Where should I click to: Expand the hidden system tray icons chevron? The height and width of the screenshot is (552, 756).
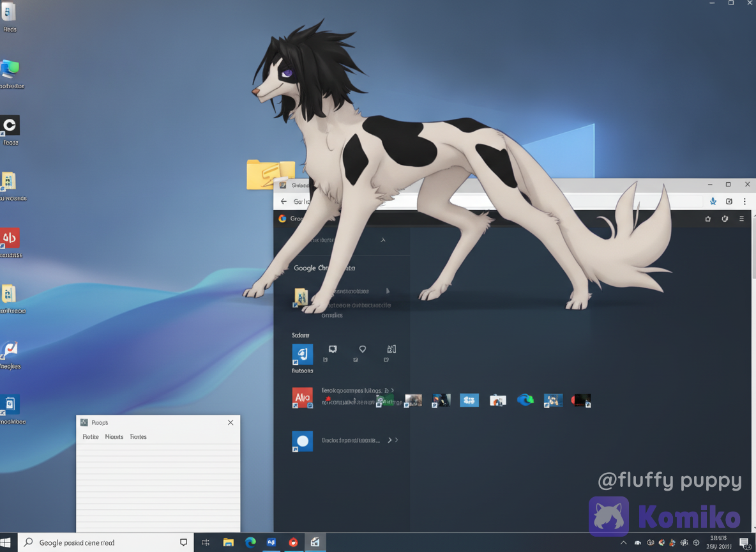(623, 543)
